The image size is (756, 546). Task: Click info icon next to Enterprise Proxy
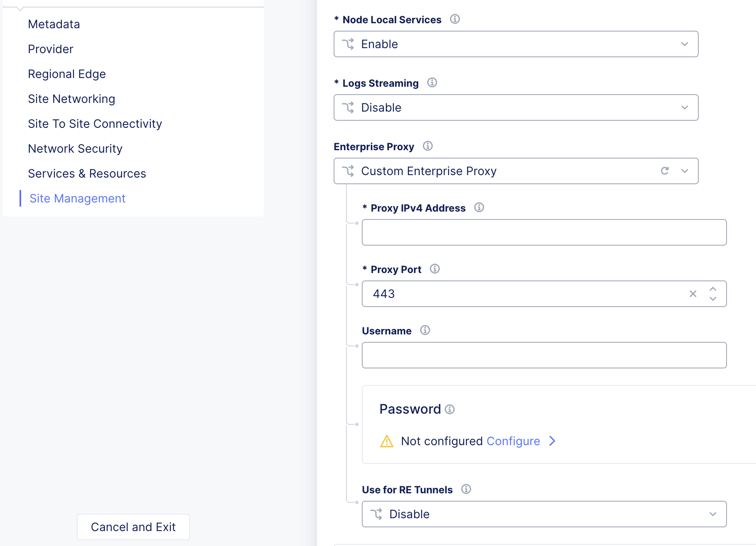click(427, 146)
